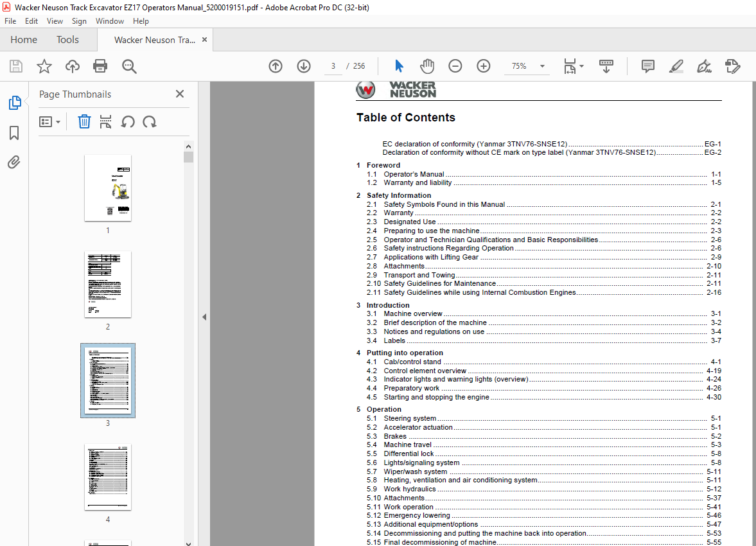Rotate page counterclockwise icon
756x546 pixels.
click(128, 121)
